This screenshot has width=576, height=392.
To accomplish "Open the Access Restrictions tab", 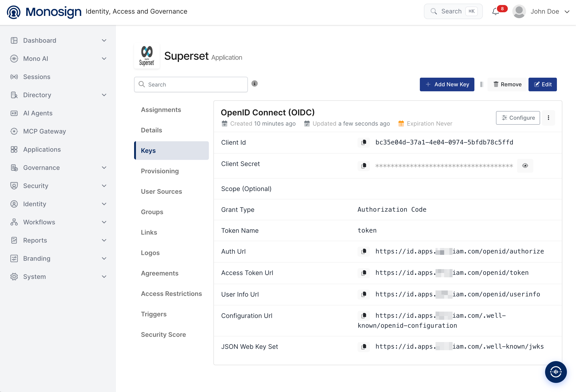I will click(171, 294).
